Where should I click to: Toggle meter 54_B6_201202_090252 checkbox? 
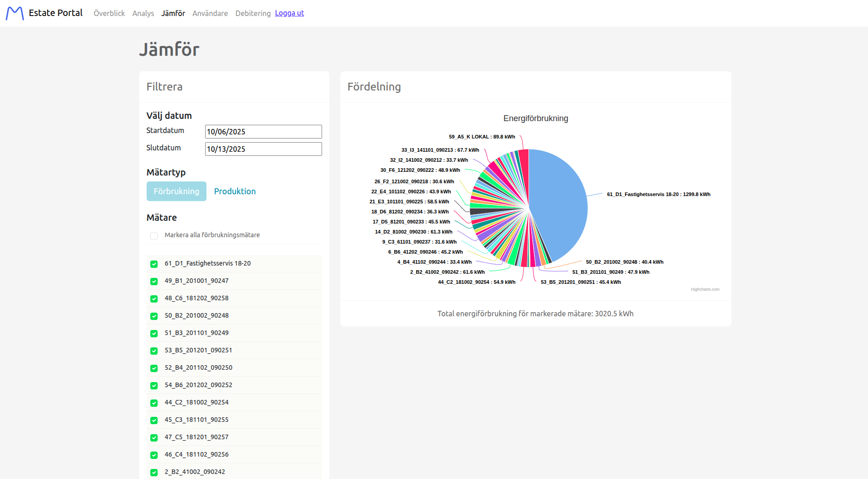pyautogui.click(x=154, y=385)
